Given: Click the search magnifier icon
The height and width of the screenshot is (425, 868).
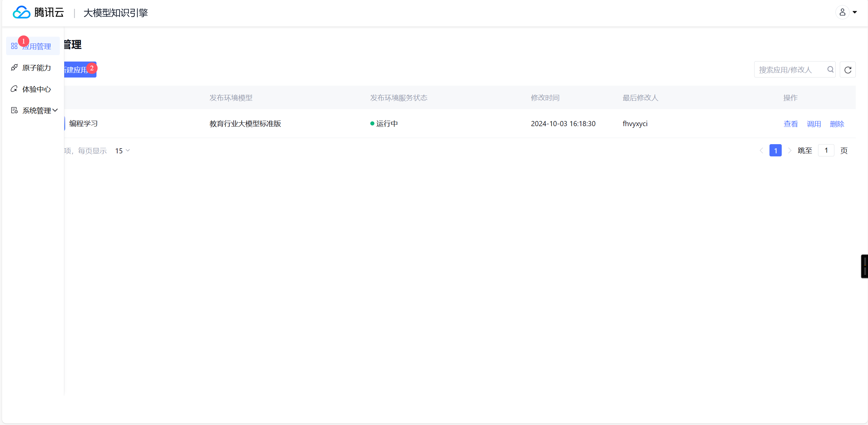Looking at the screenshot, I should pos(830,69).
